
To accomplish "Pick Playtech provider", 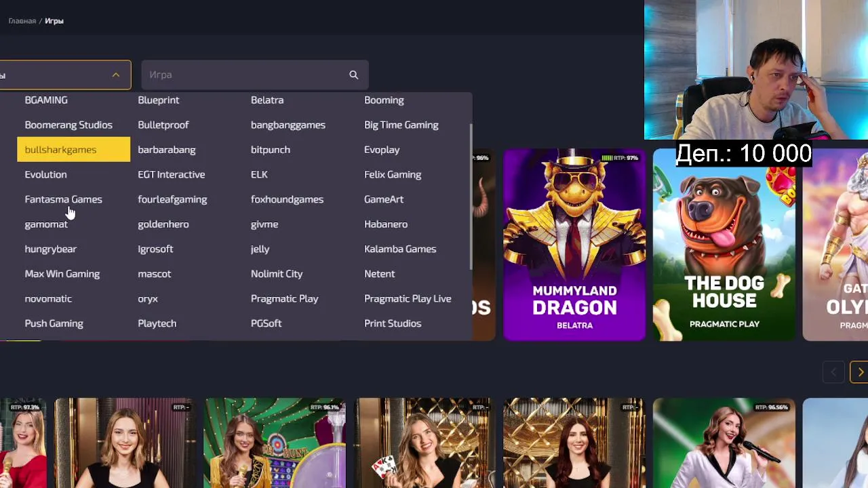I will pyautogui.click(x=157, y=323).
